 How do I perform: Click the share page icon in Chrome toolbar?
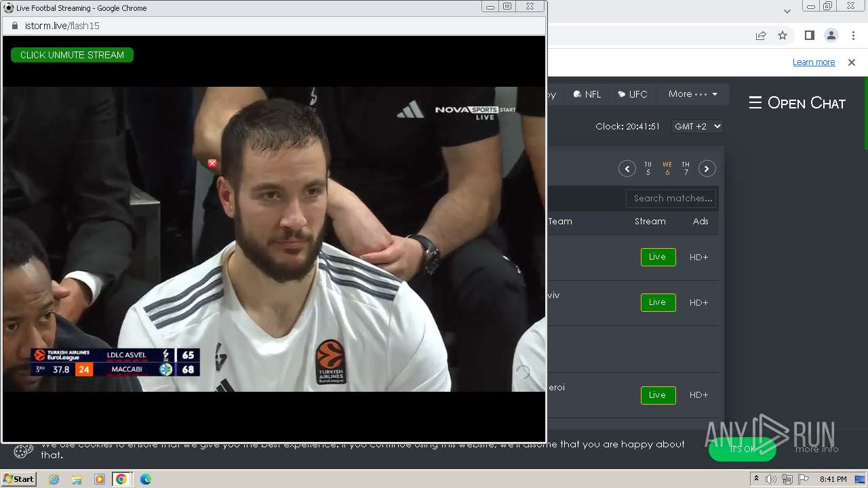(761, 35)
